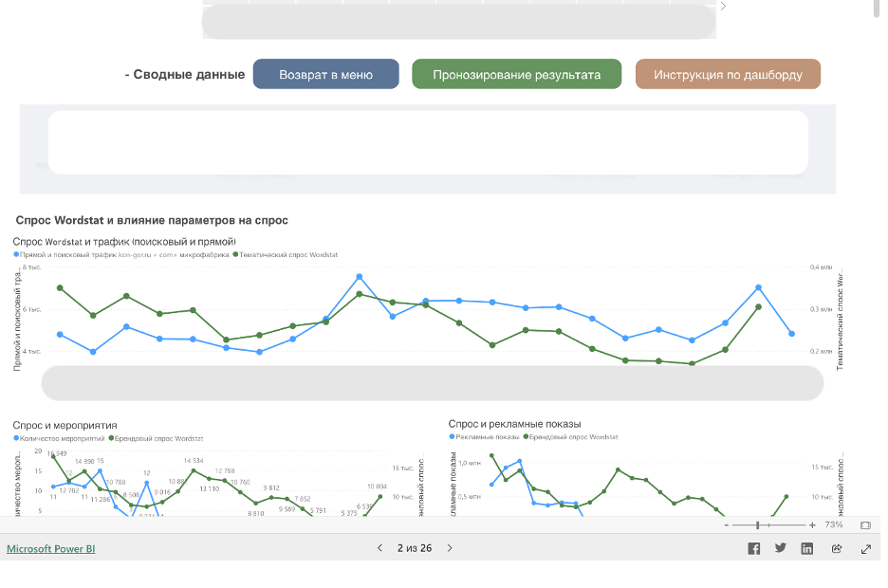Select 'Рекламные показы' legend item
Screen dimensions: 888x588
488,437
